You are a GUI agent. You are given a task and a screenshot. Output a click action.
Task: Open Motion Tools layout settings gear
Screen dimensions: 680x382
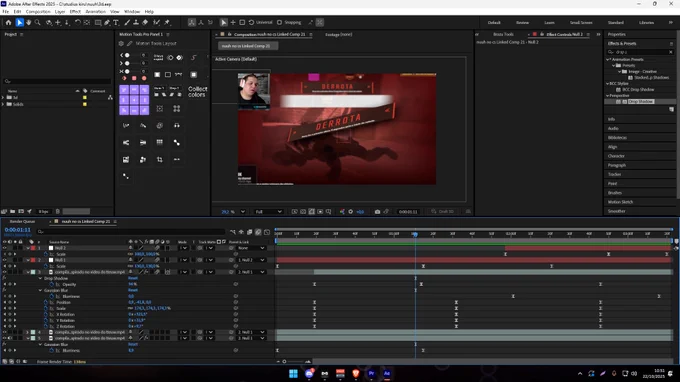click(121, 43)
